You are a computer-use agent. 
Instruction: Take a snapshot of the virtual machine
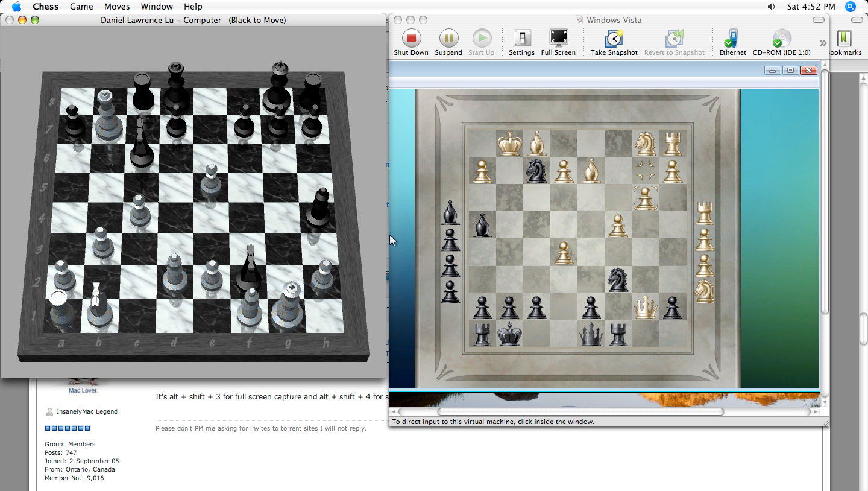click(x=614, y=43)
